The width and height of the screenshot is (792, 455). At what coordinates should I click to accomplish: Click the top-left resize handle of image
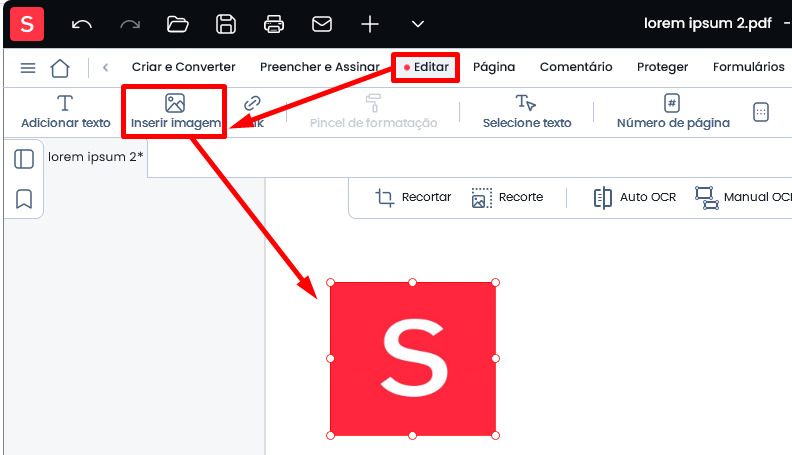(x=330, y=282)
